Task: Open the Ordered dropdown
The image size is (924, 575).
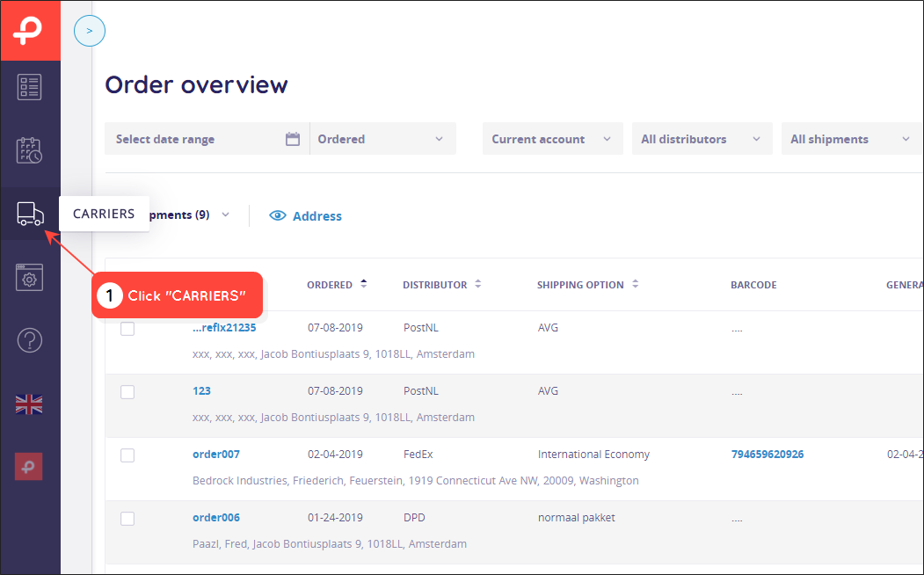Action: tap(383, 139)
